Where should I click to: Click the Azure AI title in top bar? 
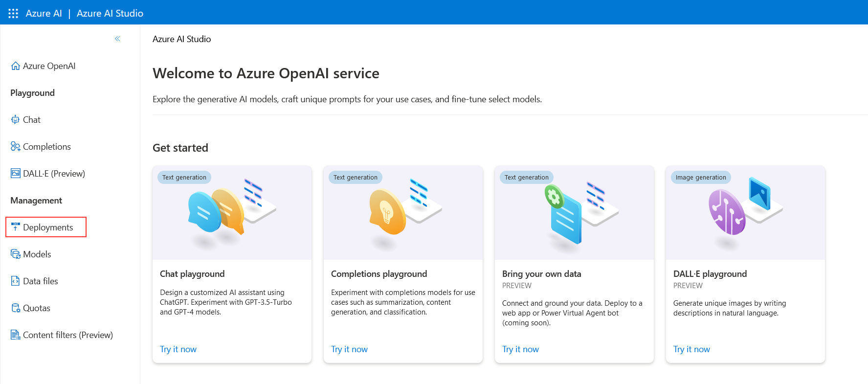coord(44,13)
